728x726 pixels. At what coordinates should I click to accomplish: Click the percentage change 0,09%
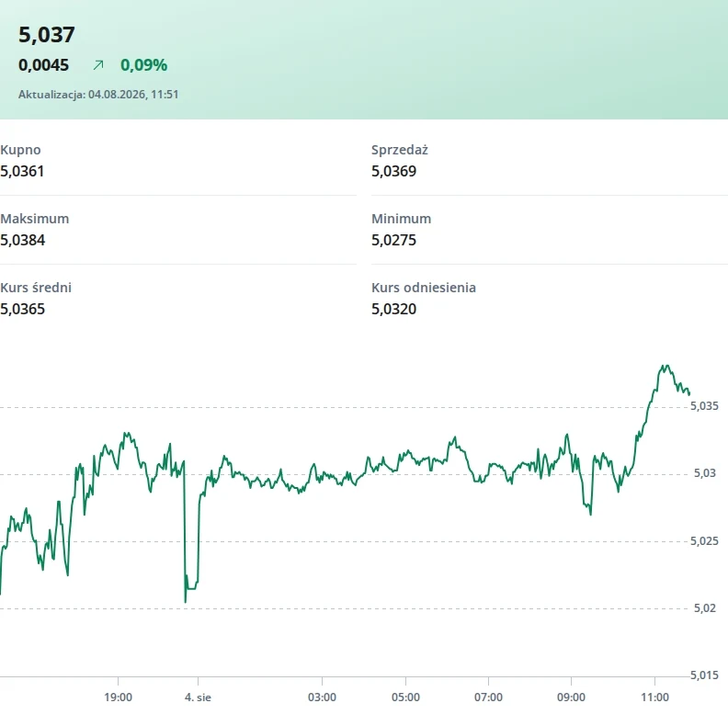pyautogui.click(x=143, y=65)
